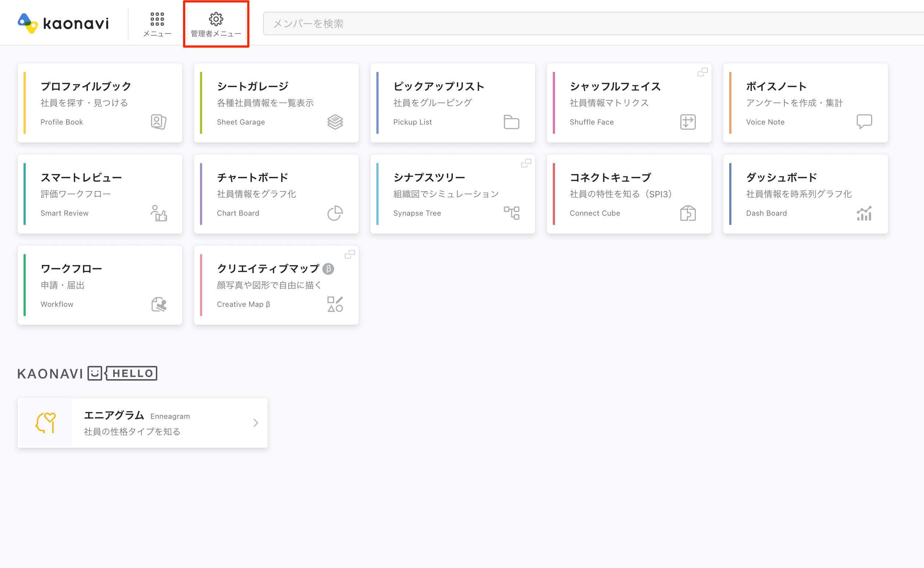Click the Creative Map shapes icon

click(335, 304)
